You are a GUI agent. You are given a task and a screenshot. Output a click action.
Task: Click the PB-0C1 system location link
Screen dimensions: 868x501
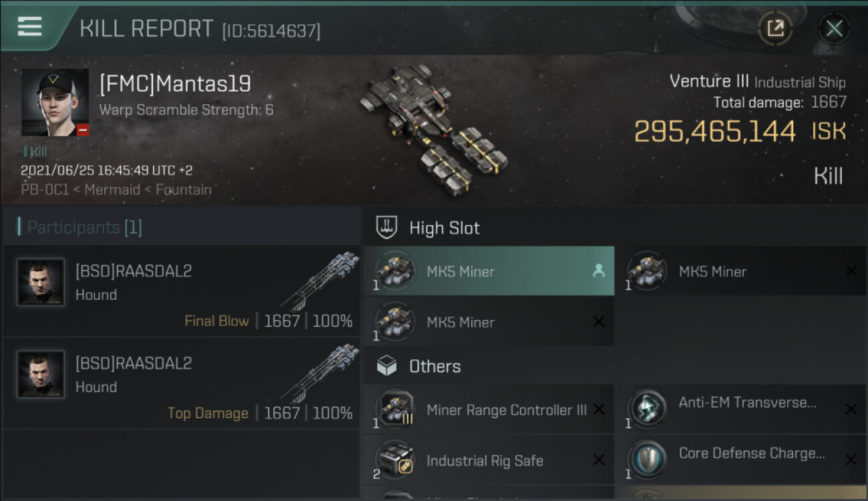45,190
